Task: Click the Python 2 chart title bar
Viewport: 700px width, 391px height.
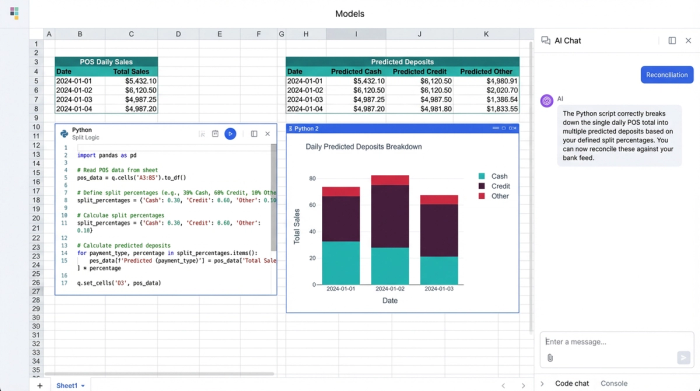Action: coord(402,129)
